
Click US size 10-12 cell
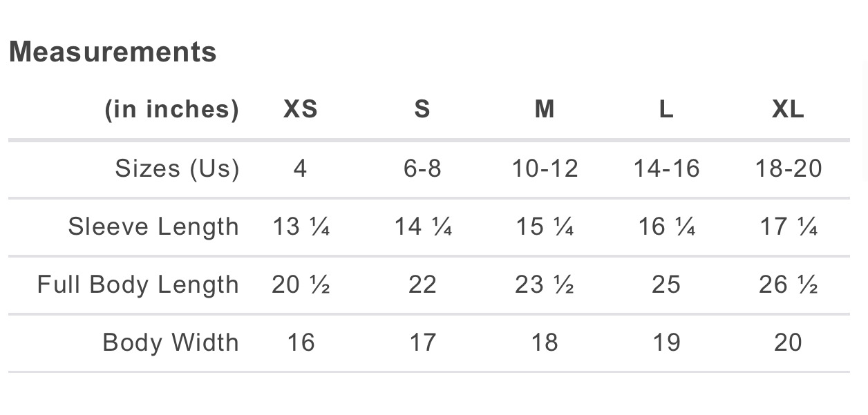click(545, 168)
